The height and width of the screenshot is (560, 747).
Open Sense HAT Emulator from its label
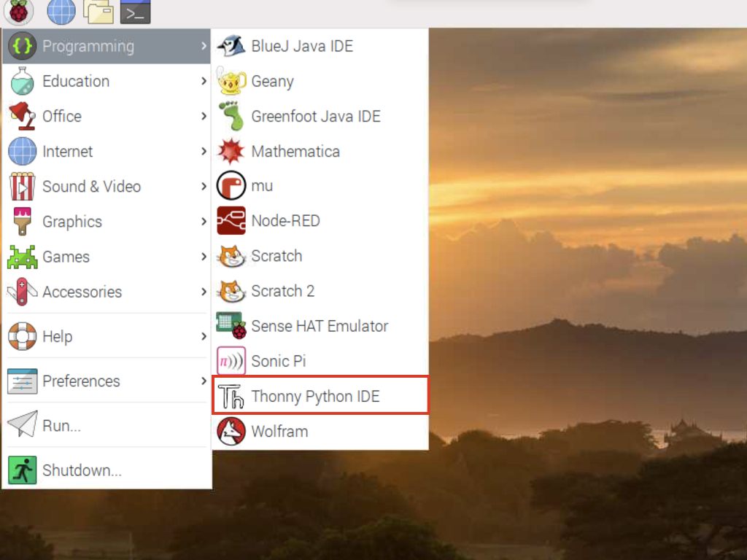click(320, 326)
